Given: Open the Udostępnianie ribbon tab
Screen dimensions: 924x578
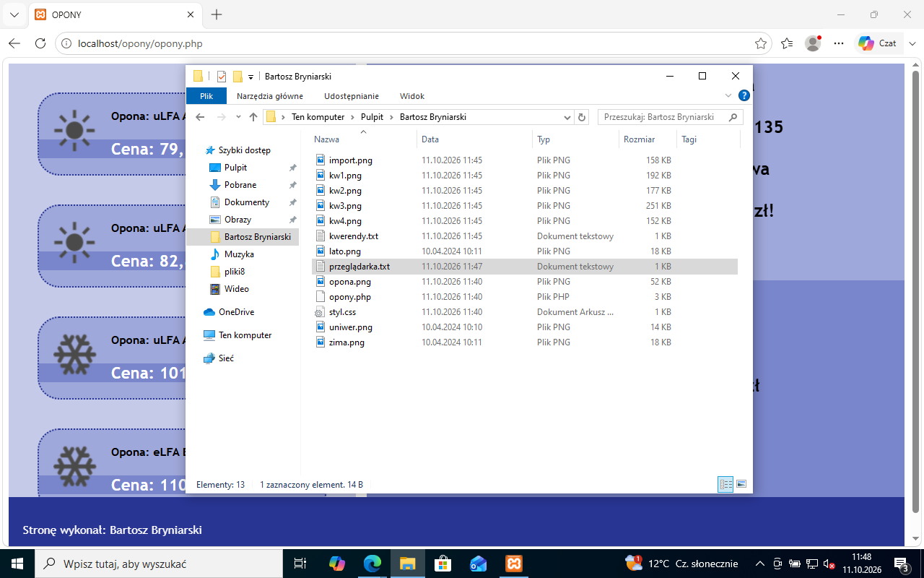Looking at the screenshot, I should (352, 95).
